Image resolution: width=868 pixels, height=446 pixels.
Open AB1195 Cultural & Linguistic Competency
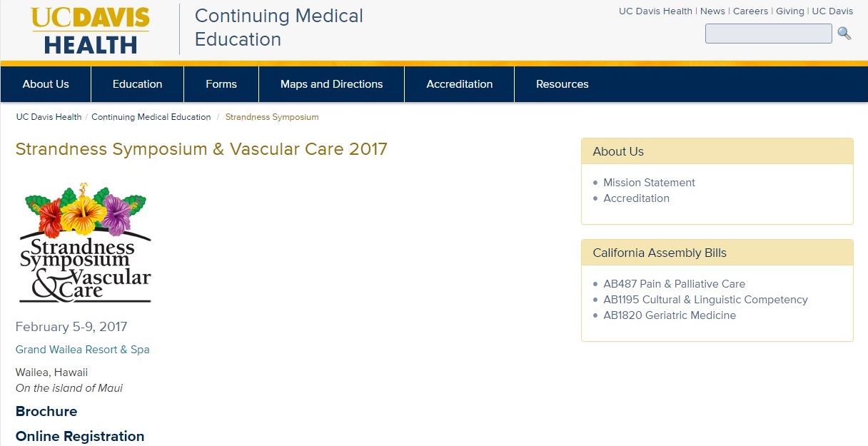tap(705, 300)
